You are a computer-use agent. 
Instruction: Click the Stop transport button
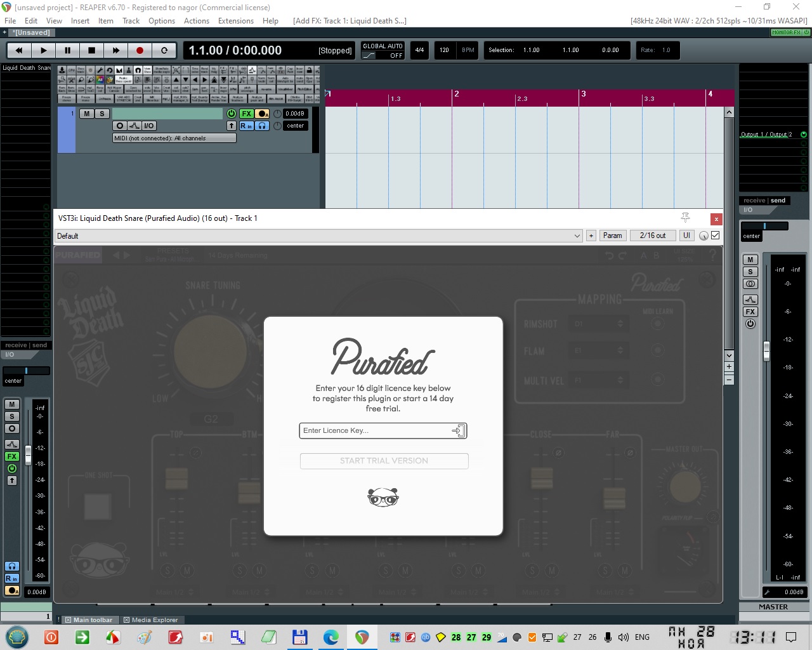click(91, 50)
